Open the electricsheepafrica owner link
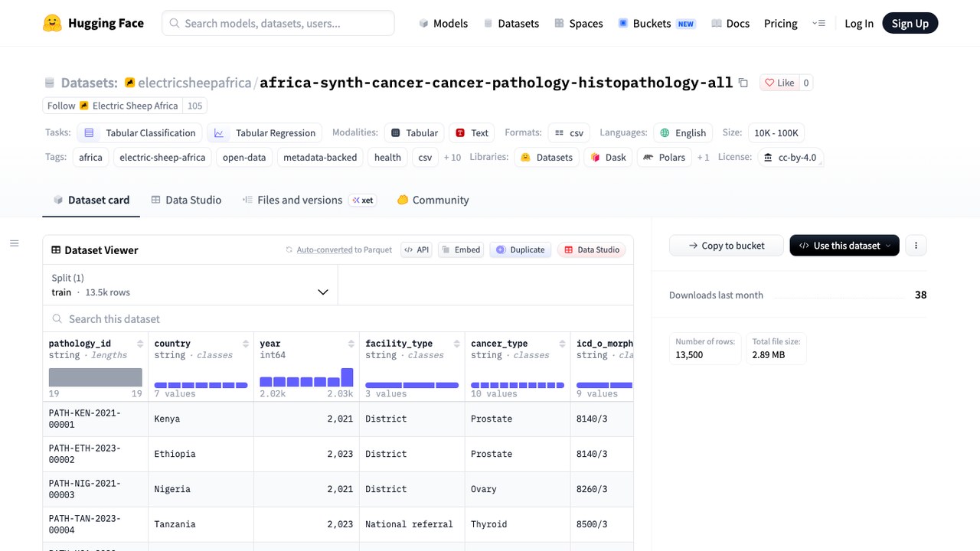 [x=194, y=83]
